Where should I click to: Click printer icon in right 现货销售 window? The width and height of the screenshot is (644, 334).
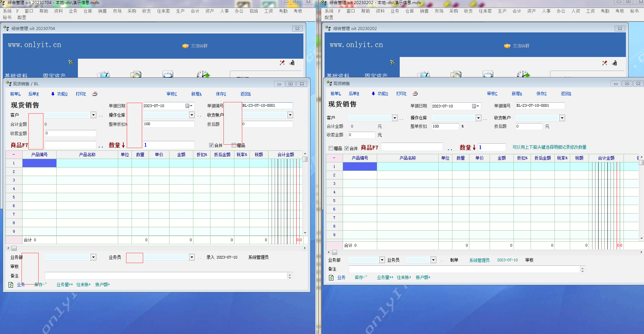pyautogui.click(x=415, y=93)
